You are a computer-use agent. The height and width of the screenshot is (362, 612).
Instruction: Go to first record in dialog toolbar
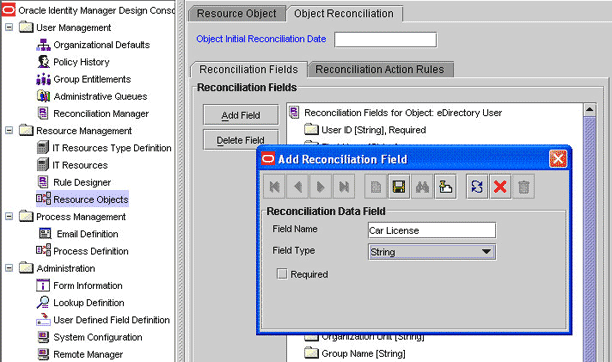point(274,187)
